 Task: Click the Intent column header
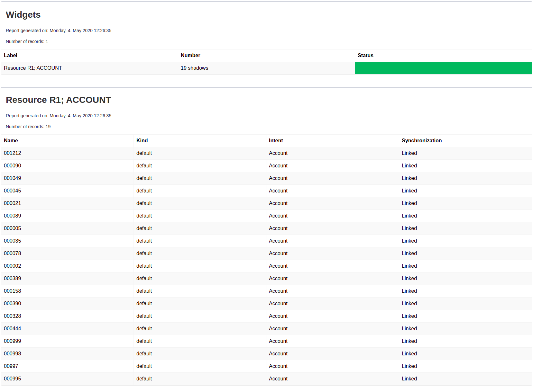click(x=276, y=141)
